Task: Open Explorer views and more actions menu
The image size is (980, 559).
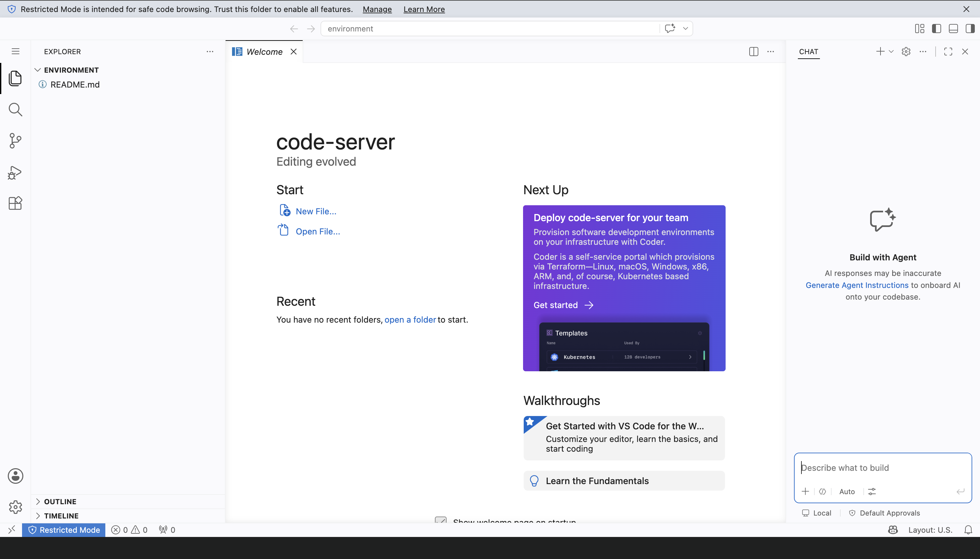Action: pyautogui.click(x=210, y=52)
